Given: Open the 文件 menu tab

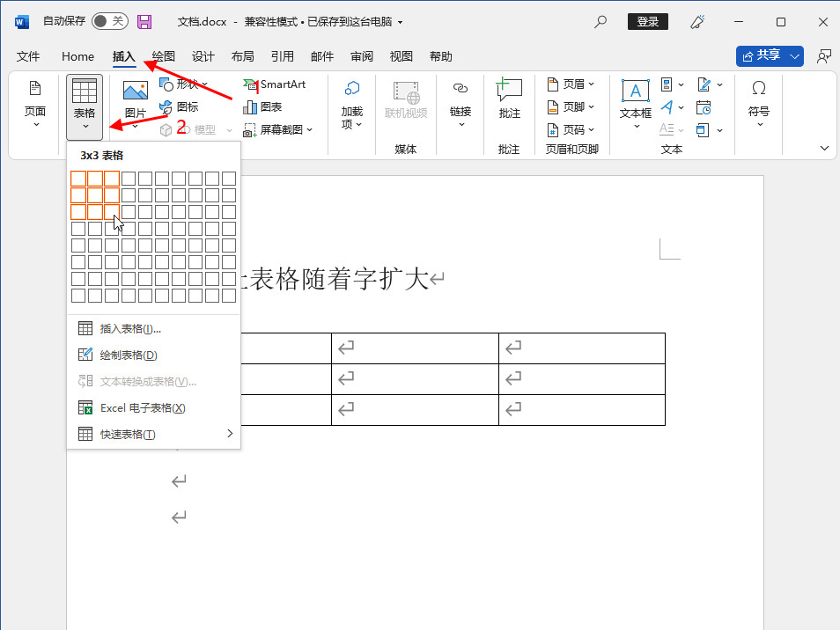Looking at the screenshot, I should (28, 56).
